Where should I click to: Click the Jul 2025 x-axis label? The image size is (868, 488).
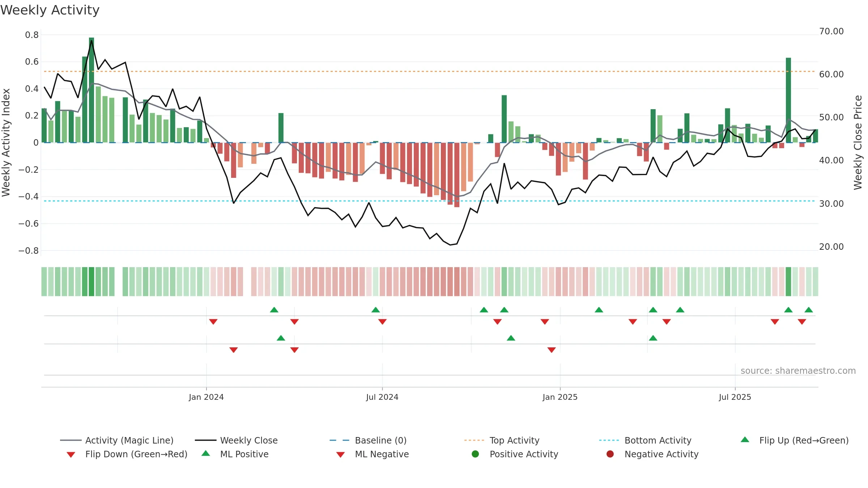[x=735, y=397]
